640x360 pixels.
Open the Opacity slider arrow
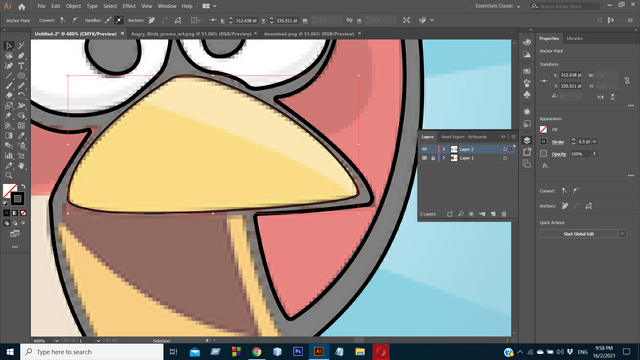(x=594, y=154)
